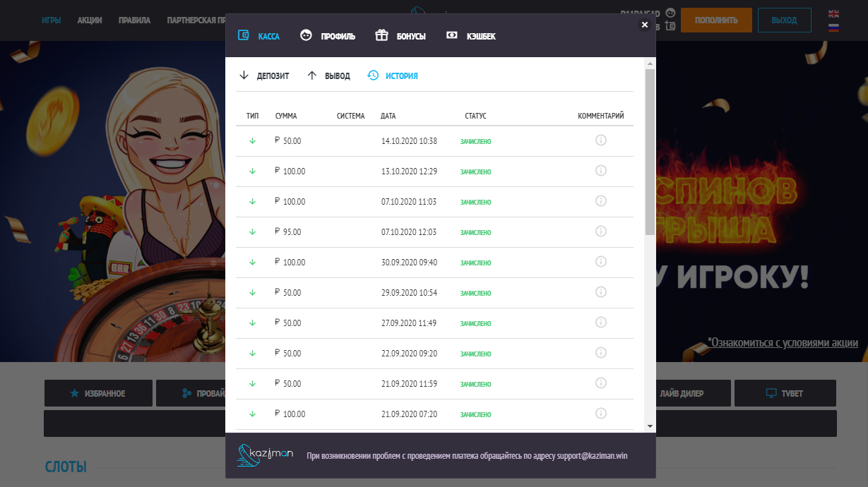This screenshot has width=868, height=487.
Task: Click the info icon for the 14.10.2020 10:38 transaction
Action: click(601, 140)
